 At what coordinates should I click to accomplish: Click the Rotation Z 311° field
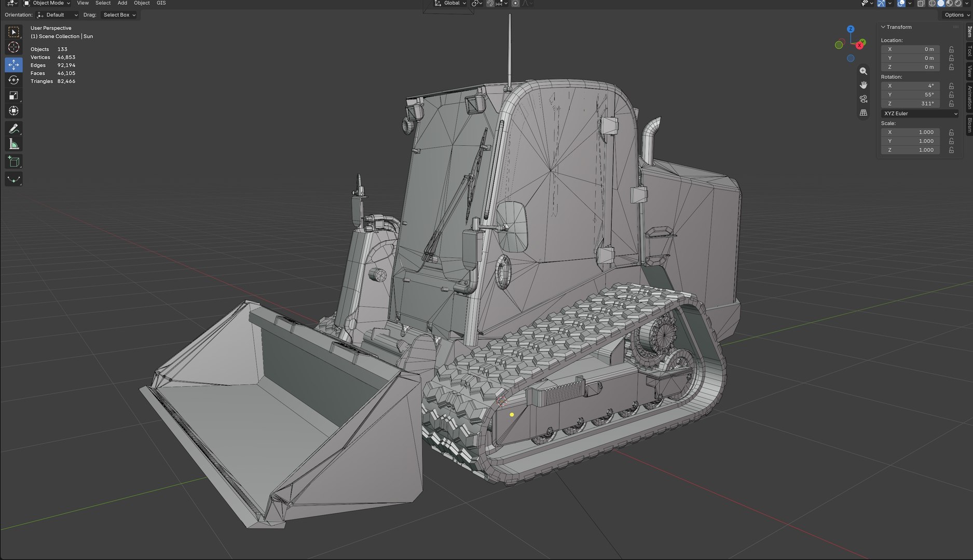point(910,104)
